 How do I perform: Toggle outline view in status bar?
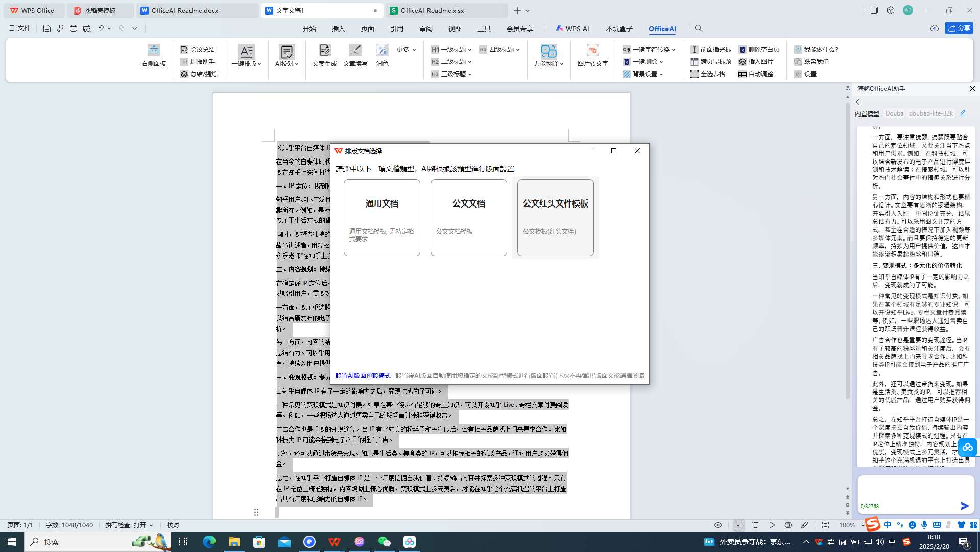(755, 525)
